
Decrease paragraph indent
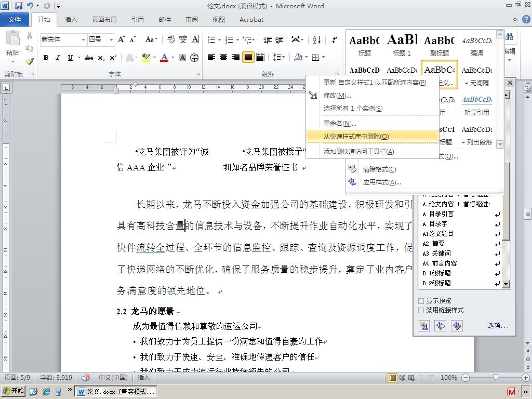tap(268, 39)
